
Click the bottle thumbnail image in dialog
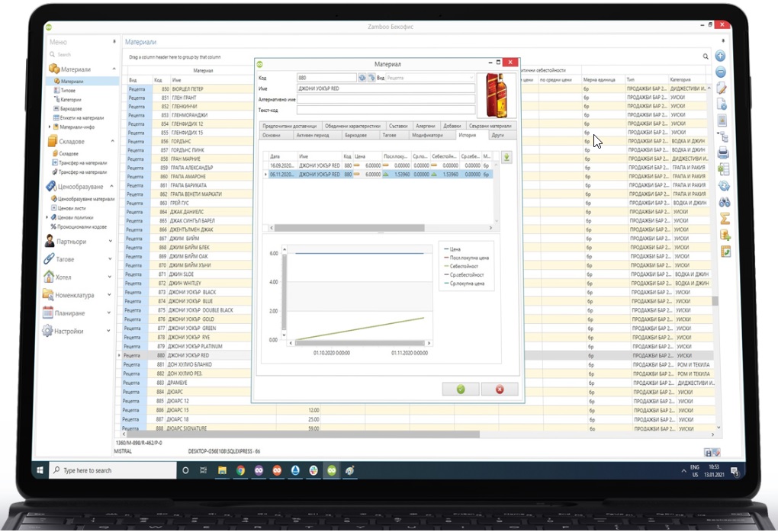tap(497, 95)
